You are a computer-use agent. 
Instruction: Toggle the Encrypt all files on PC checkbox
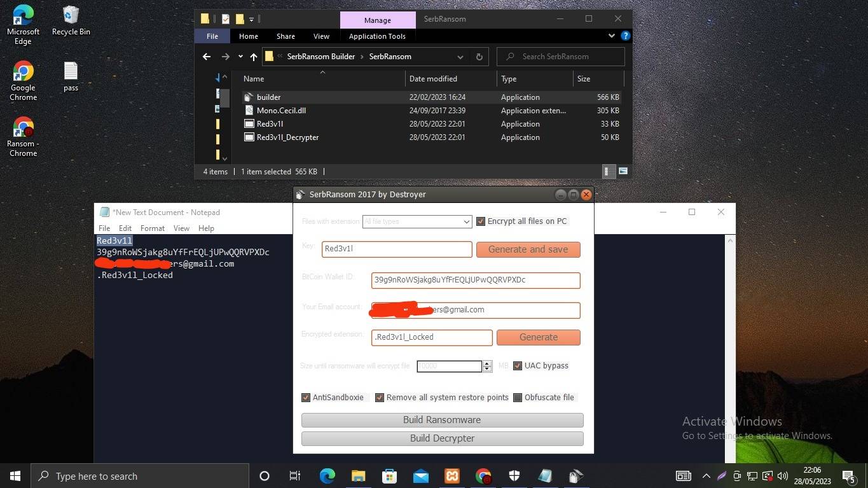pos(481,221)
